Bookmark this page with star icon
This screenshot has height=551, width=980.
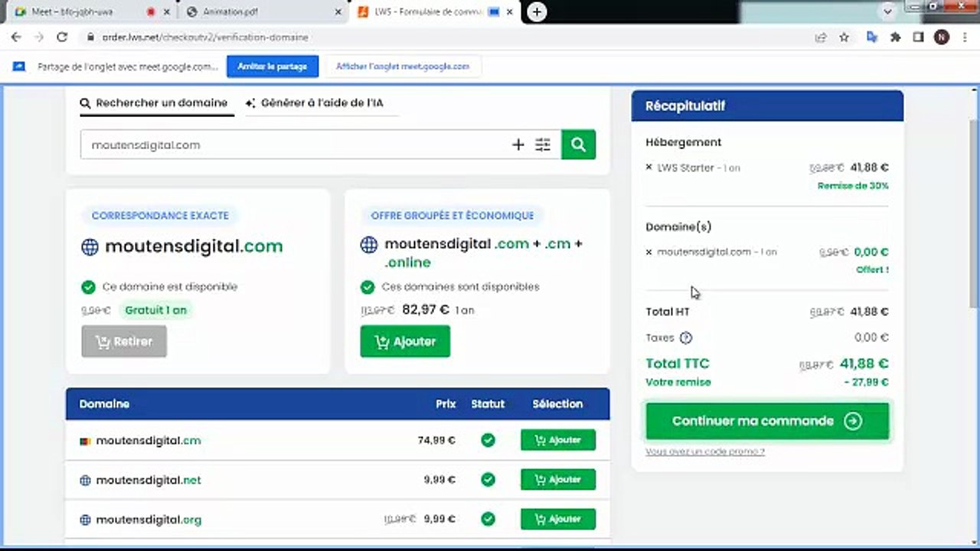click(844, 37)
